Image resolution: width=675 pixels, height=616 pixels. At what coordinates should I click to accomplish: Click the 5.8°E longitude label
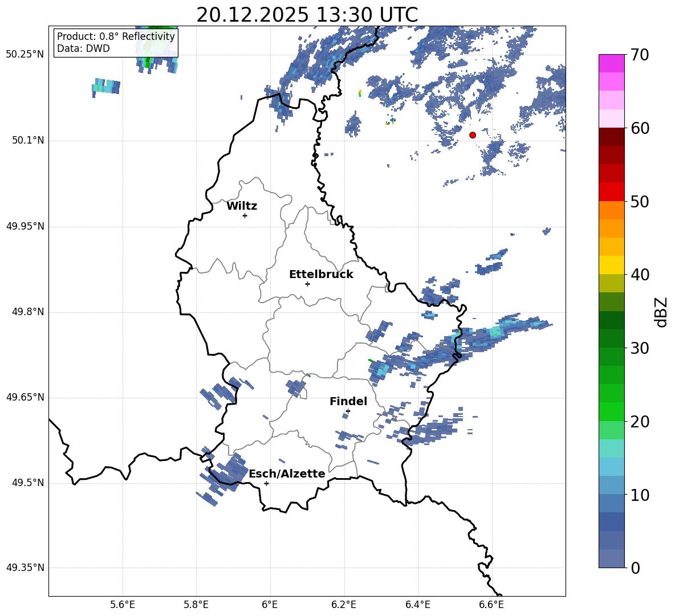tap(196, 605)
